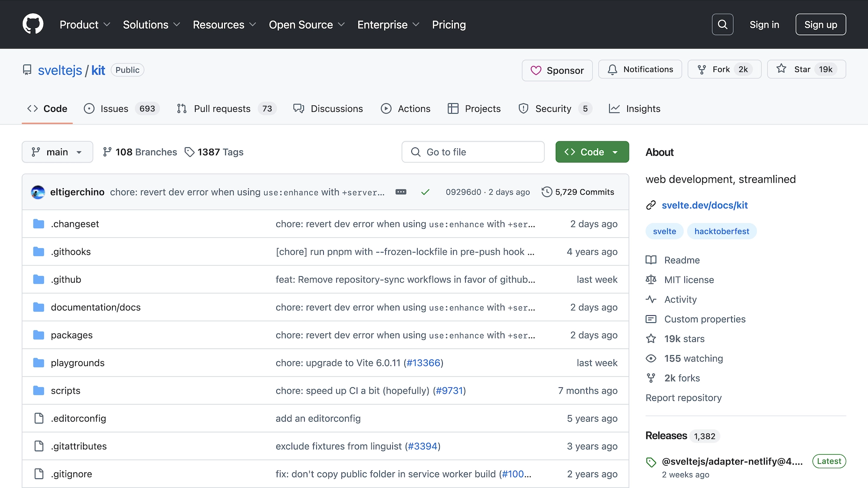Open the .github folder
The width and height of the screenshot is (868, 488).
(x=66, y=279)
